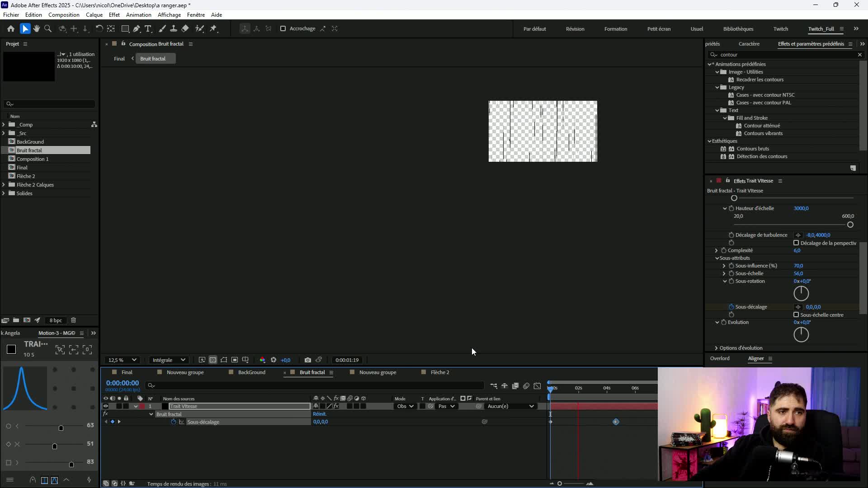Toggle the Evolution stopwatch
This screenshot has height=488, width=868.
click(x=724, y=322)
